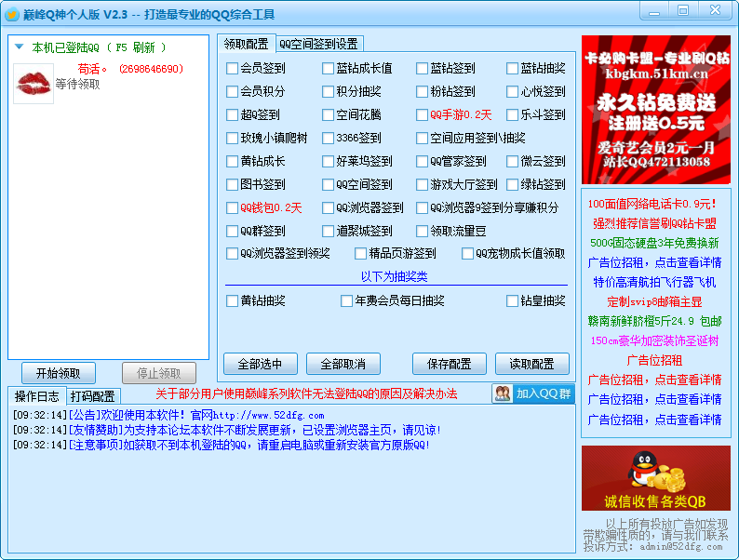The width and height of the screenshot is (739, 560).
Task: Toggle the 钻皇抽奖 checkbox
Action: [513, 300]
